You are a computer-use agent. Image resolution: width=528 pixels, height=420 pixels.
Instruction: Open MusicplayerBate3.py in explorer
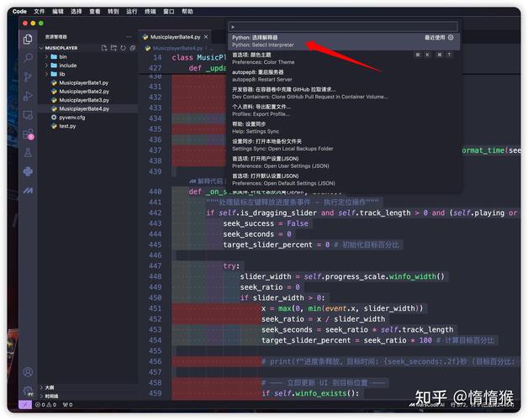tap(84, 100)
